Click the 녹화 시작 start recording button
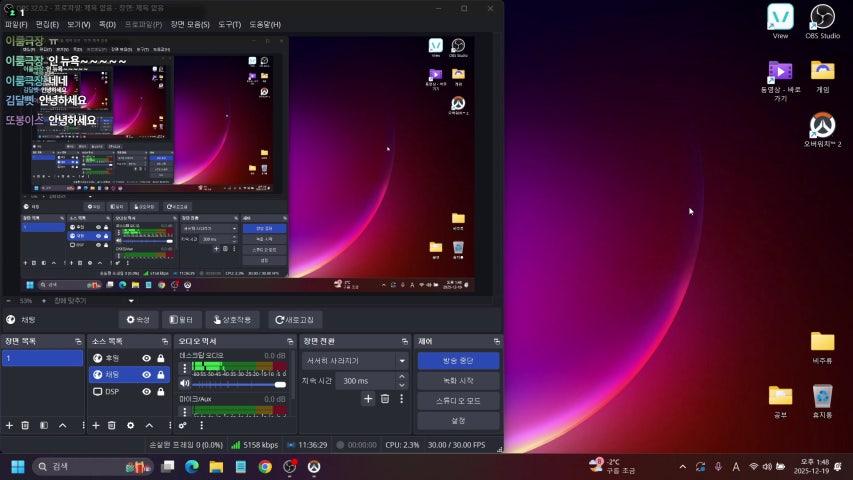The image size is (853, 480). point(457,380)
